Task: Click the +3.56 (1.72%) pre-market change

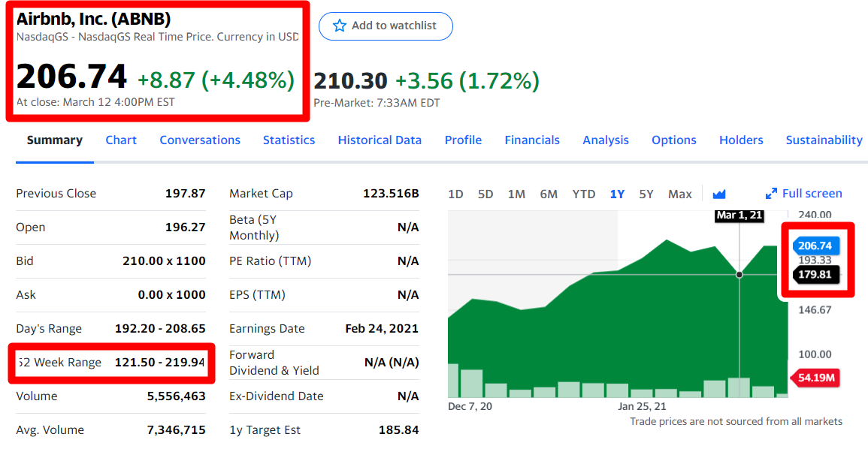Action: click(467, 81)
